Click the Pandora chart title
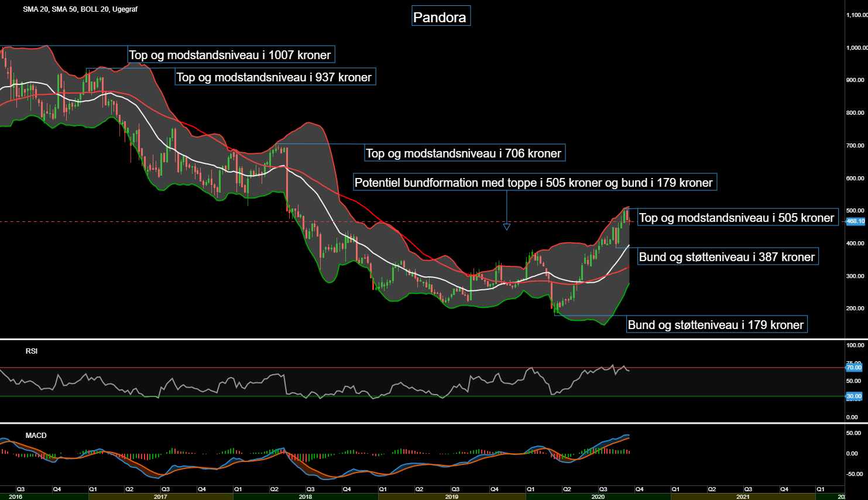This screenshot has height=500, width=868. pyautogui.click(x=440, y=17)
